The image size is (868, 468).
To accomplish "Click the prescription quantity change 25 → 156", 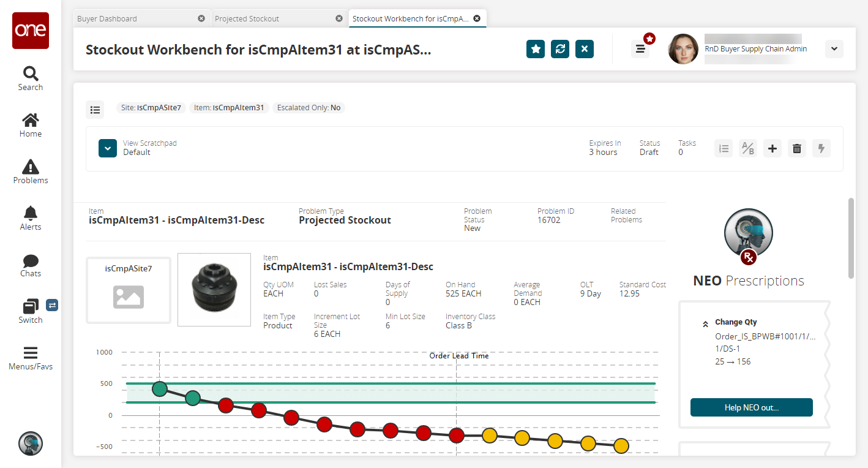I will [x=733, y=361].
